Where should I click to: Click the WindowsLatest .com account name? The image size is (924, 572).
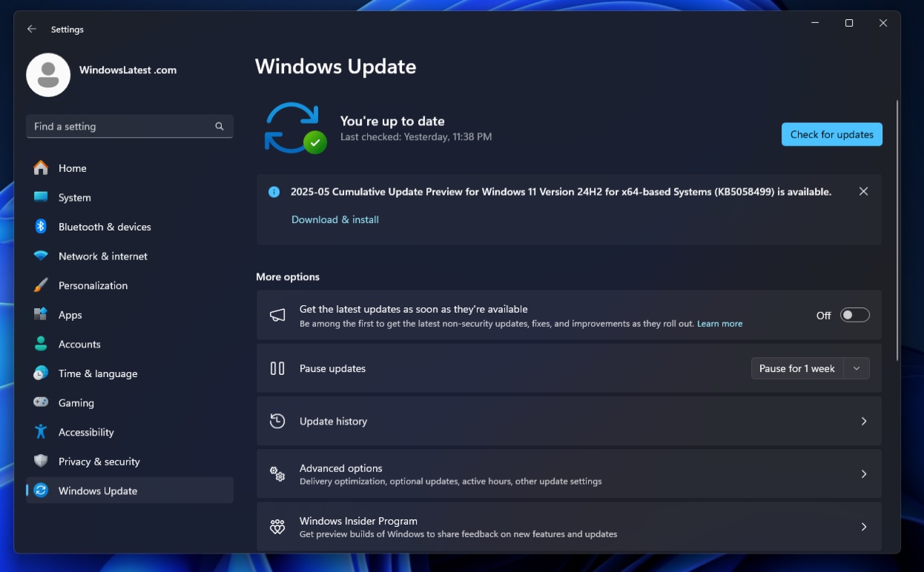(x=128, y=70)
